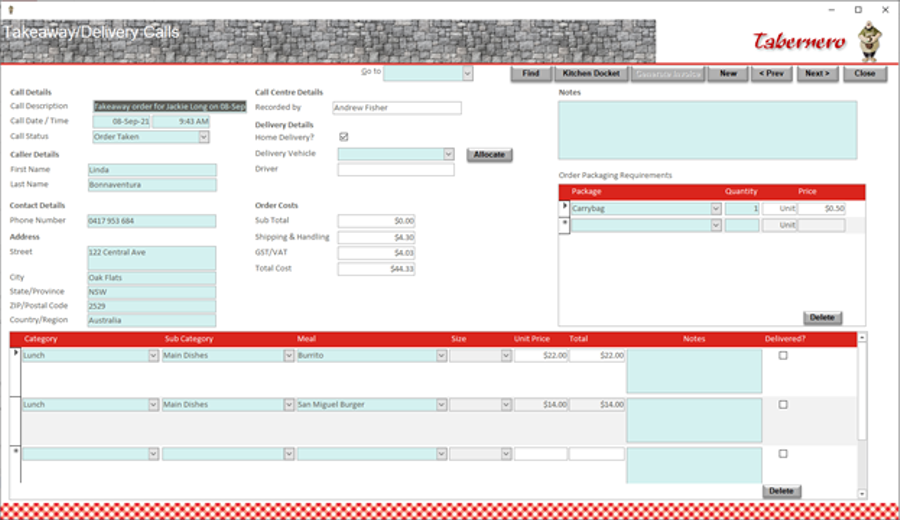This screenshot has width=900, height=520.
Task: Click the order list scroll down arrow
Action: pyautogui.click(x=862, y=494)
